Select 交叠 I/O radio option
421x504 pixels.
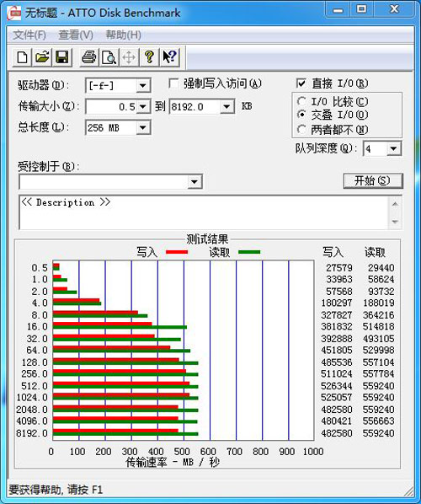pos(301,115)
